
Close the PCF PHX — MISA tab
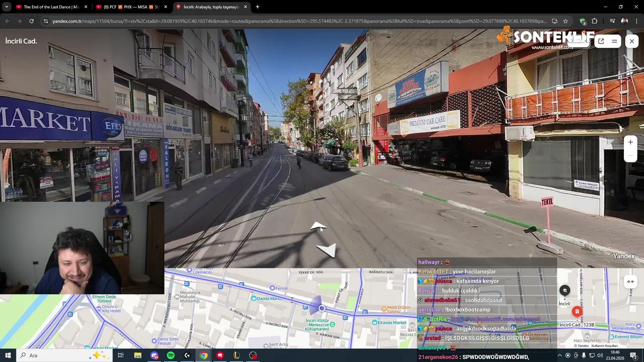point(166,7)
